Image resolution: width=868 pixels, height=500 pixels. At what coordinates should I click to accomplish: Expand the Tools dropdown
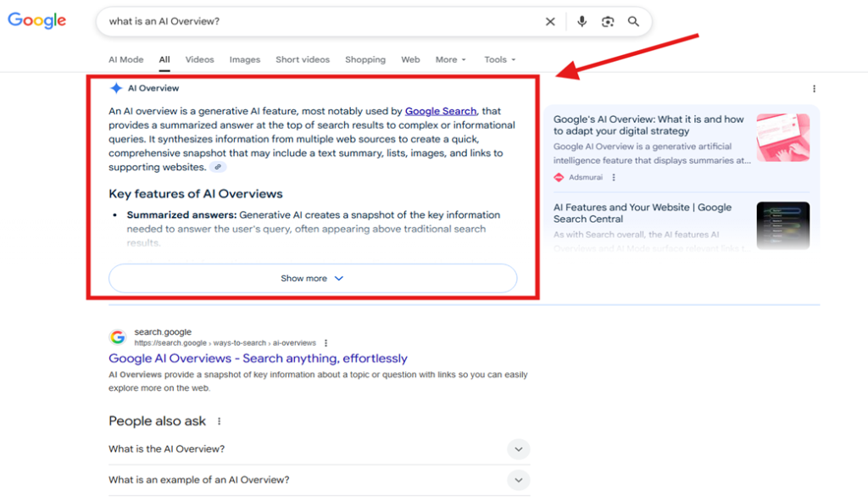499,59
